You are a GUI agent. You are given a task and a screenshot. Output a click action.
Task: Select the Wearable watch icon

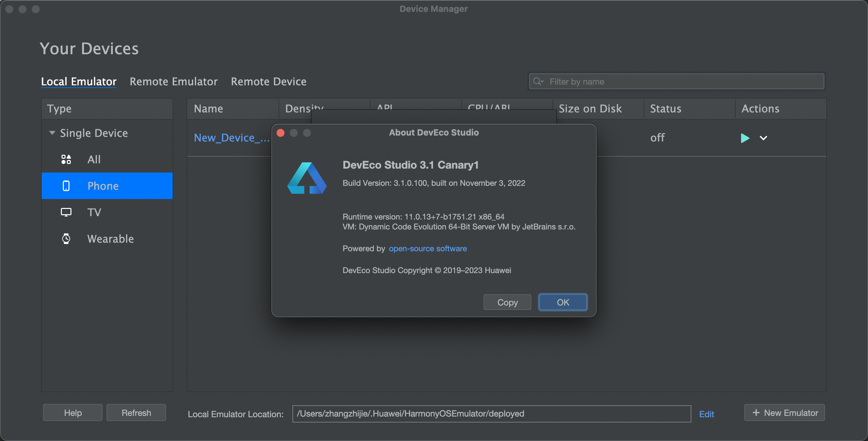click(x=66, y=239)
